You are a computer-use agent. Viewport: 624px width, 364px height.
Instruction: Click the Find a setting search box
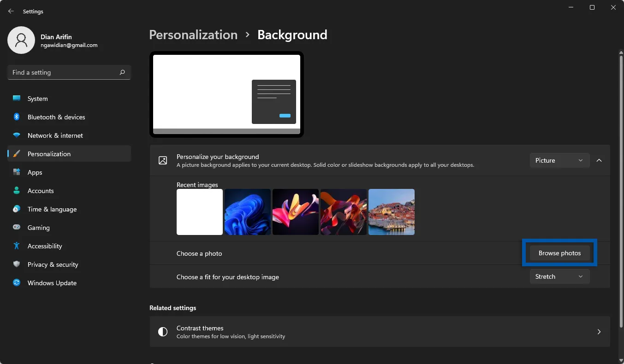tap(65, 72)
